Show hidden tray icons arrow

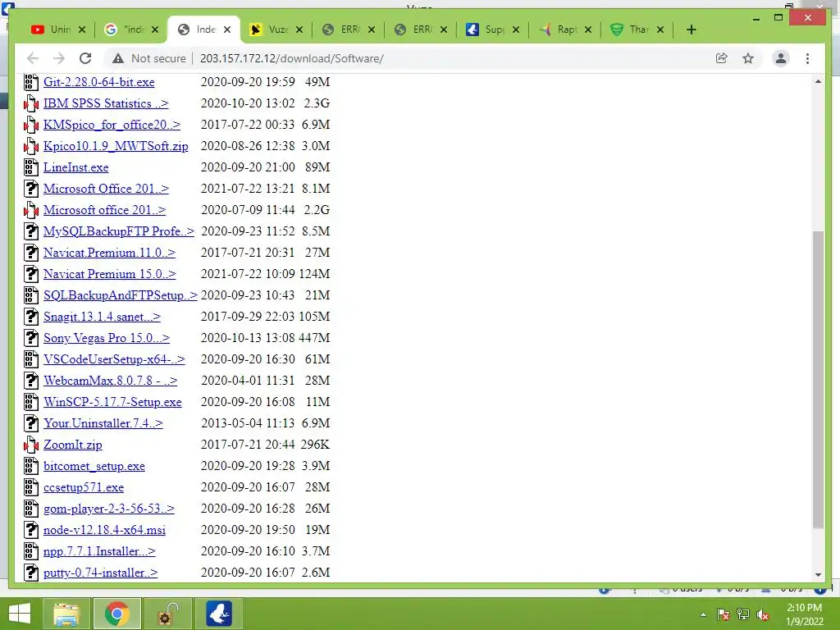[x=703, y=614]
